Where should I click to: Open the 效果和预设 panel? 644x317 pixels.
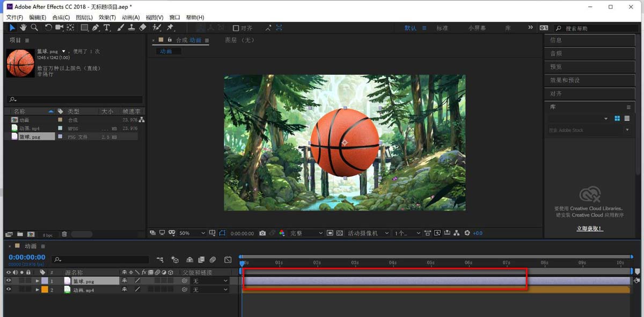(x=590, y=80)
